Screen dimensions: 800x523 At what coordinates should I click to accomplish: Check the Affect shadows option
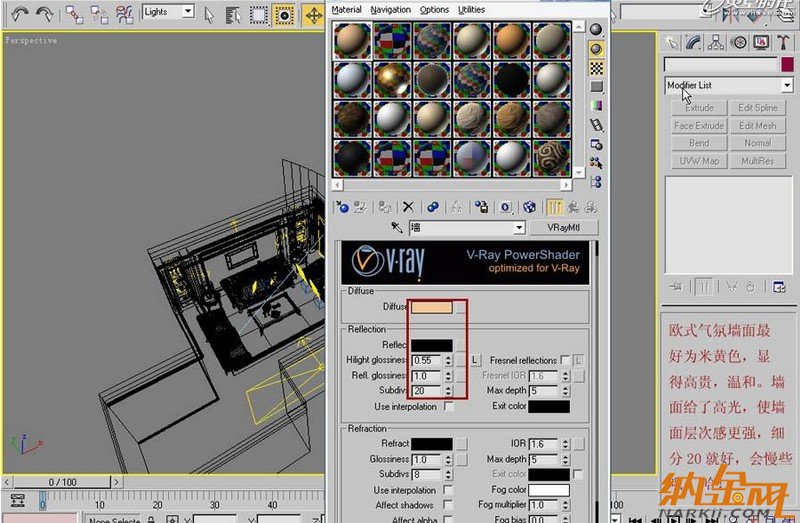click(449, 505)
